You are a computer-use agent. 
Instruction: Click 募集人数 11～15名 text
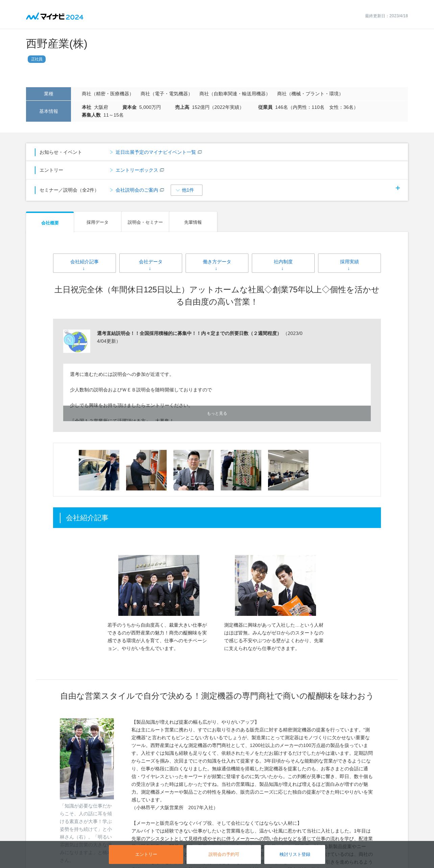pos(102,115)
